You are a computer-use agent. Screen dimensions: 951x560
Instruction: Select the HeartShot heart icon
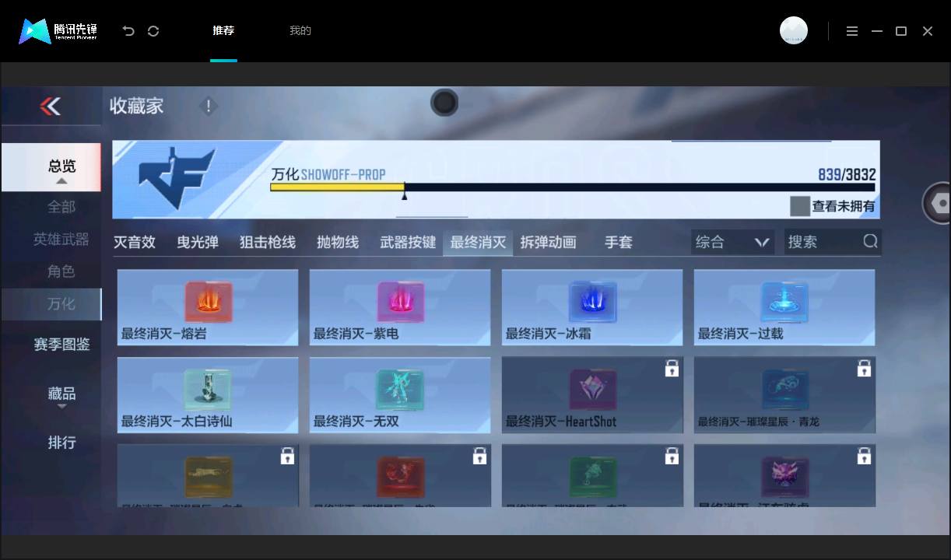click(592, 390)
